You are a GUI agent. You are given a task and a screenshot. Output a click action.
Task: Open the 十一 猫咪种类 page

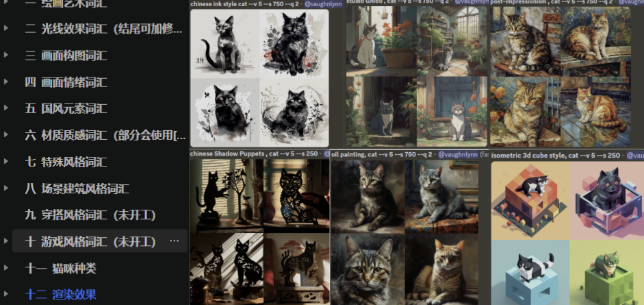coord(60,269)
